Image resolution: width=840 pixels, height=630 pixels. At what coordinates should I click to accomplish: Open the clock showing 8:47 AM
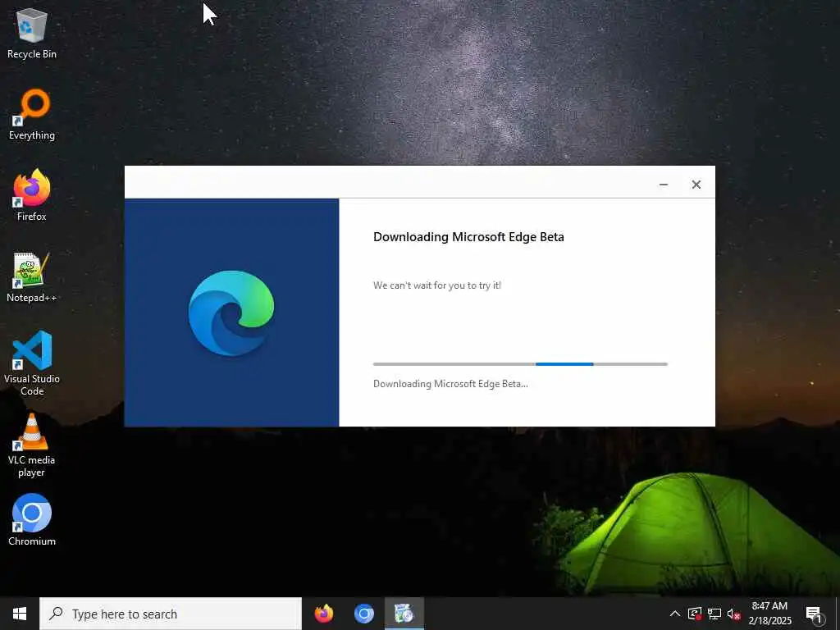(x=769, y=614)
